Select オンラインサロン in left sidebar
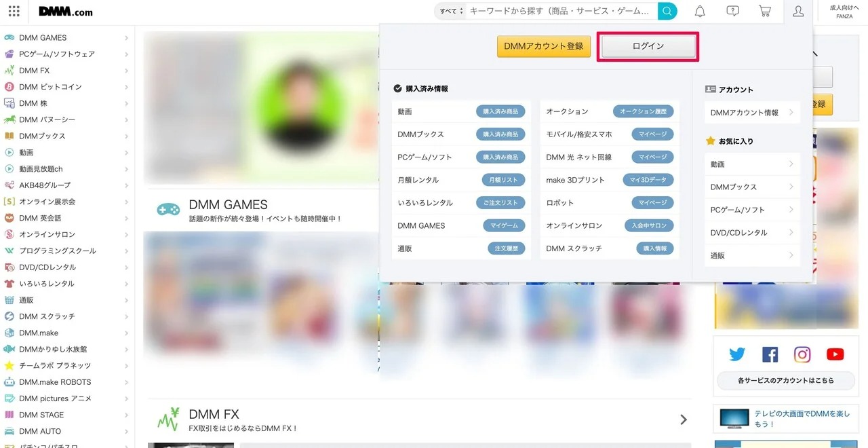 (47, 234)
